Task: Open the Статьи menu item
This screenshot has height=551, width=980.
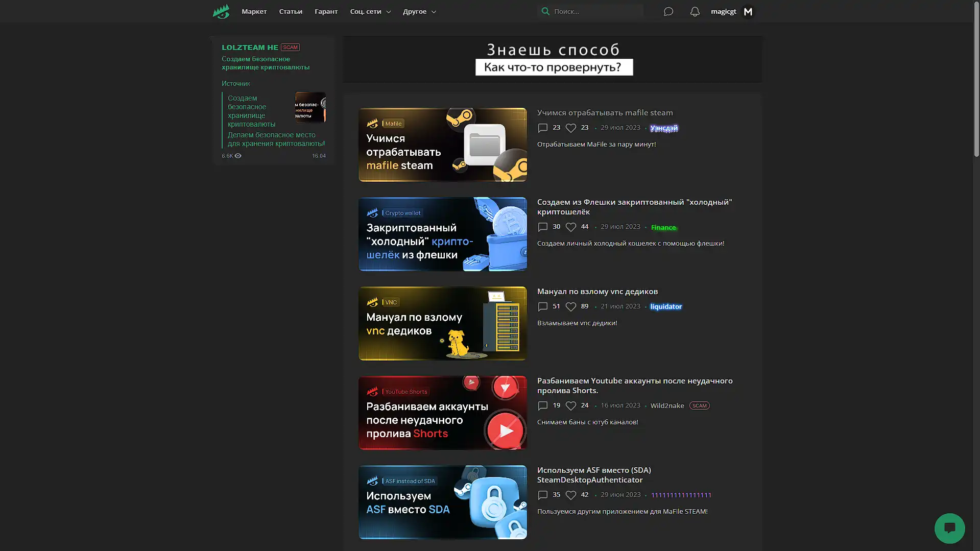Action: tap(291, 11)
